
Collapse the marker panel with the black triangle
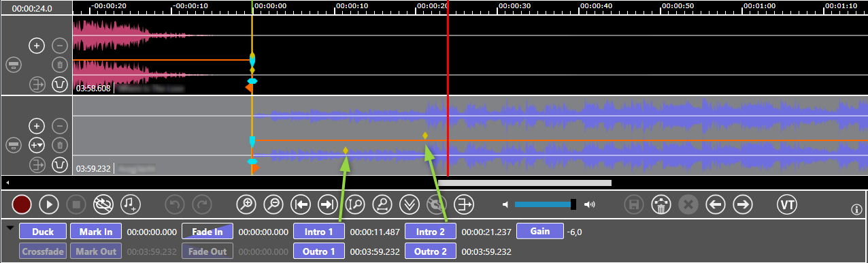pos(10,228)
